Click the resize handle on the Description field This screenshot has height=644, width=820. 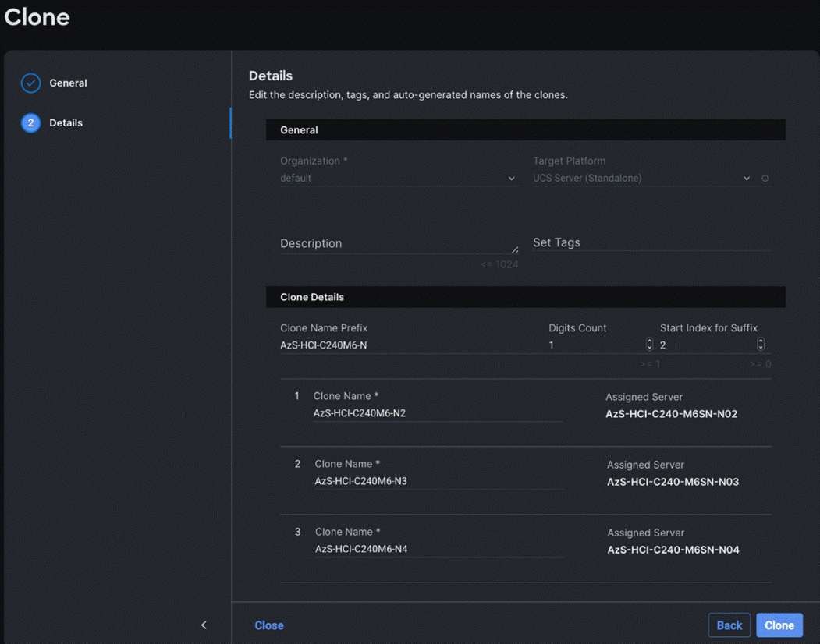[x=514, y=249]
